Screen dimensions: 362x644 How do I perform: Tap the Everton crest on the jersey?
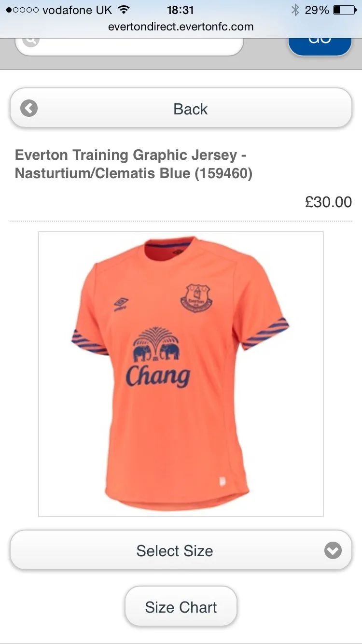(196, 297)
